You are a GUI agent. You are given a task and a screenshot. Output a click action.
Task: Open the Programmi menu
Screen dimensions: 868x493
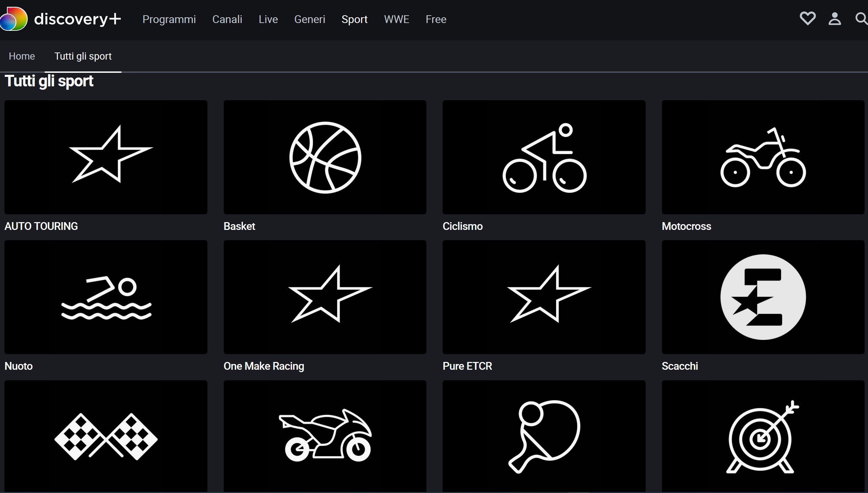point(169,19)
